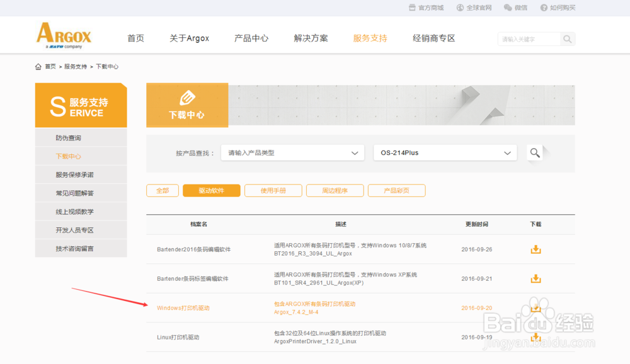The width and height of the screenshot is (630, 364).
Task: Open 官方商城 store link
Action: pyautogui.click(x=427, y=8)
